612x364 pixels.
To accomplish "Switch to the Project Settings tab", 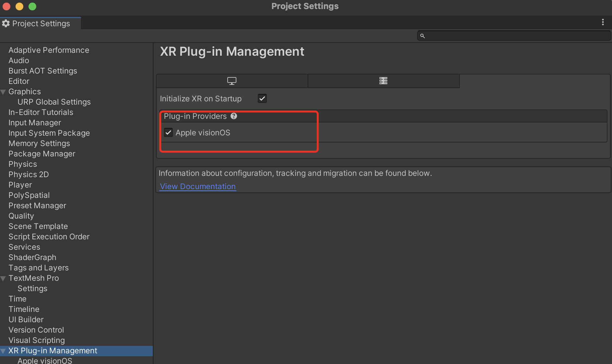I will click(40, 23).
